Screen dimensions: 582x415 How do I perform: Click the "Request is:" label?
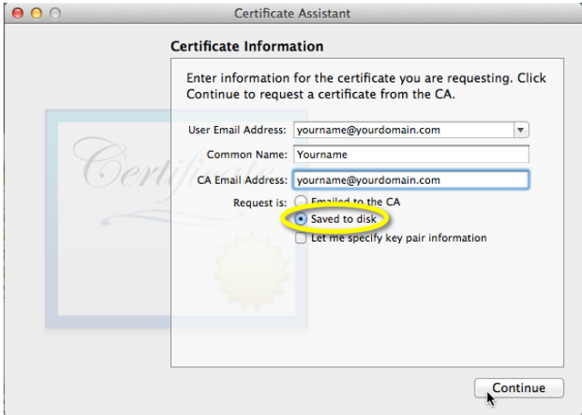click(x=260, y=203)
